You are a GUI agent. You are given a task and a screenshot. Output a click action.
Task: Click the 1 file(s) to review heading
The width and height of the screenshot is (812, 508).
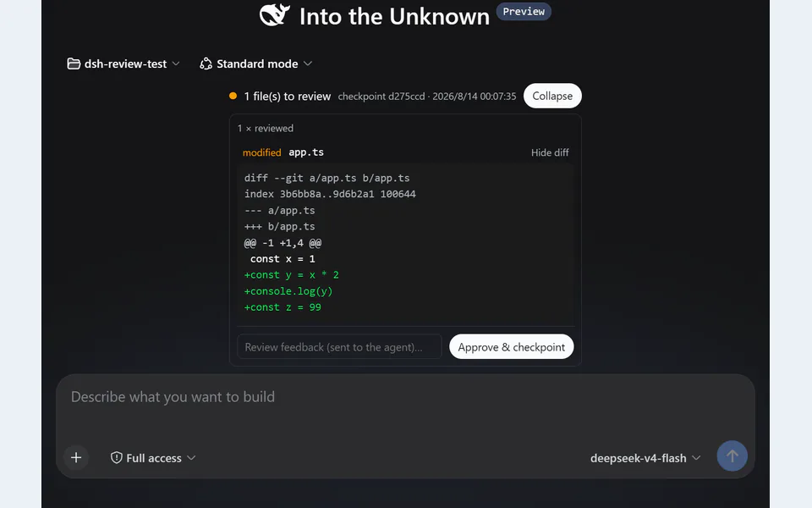pyautogui.click(x=287, y=97)
